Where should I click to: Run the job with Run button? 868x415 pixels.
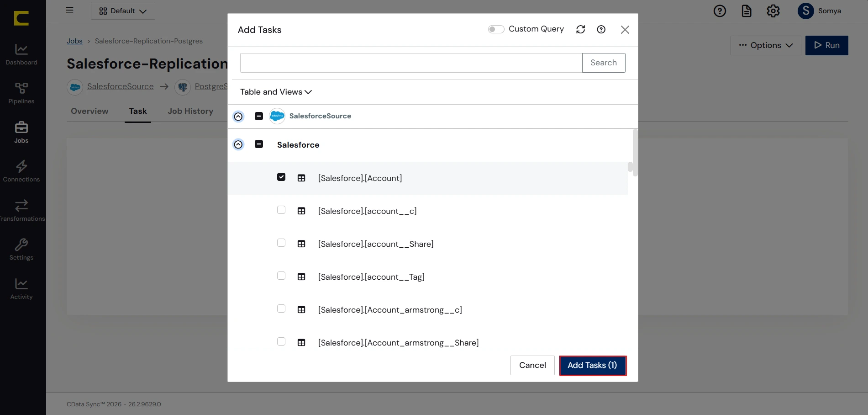click(827, 45)
